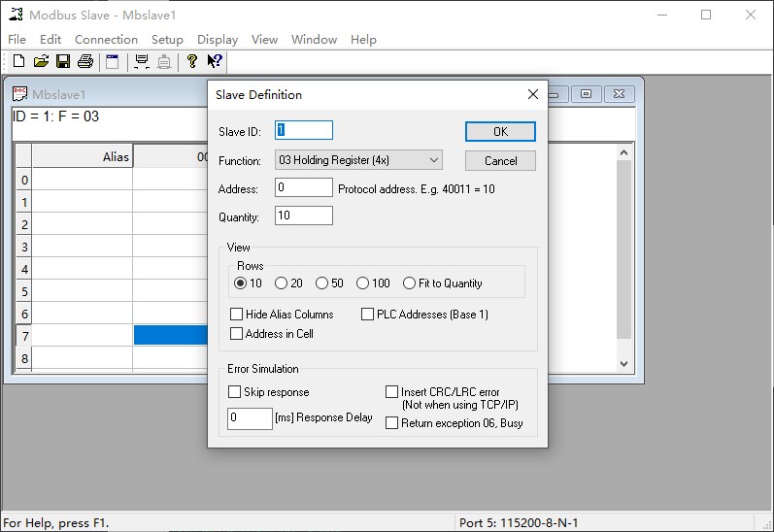774x532 pixels.
Task: Open the Function dropdown list
Action: click(358, 160)
